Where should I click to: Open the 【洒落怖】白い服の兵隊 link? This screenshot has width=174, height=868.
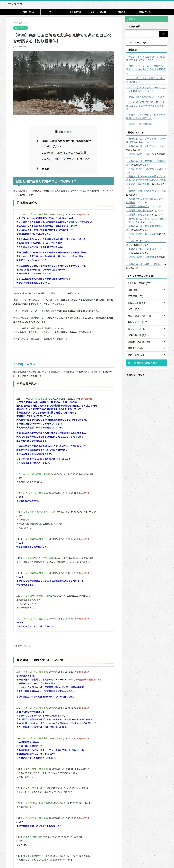[139, 124]
